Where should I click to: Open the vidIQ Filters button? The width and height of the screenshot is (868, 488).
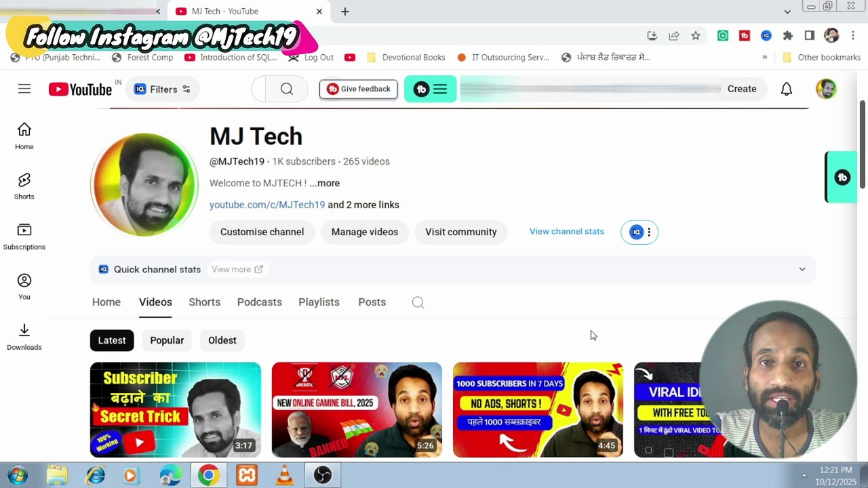click(163, 89)
